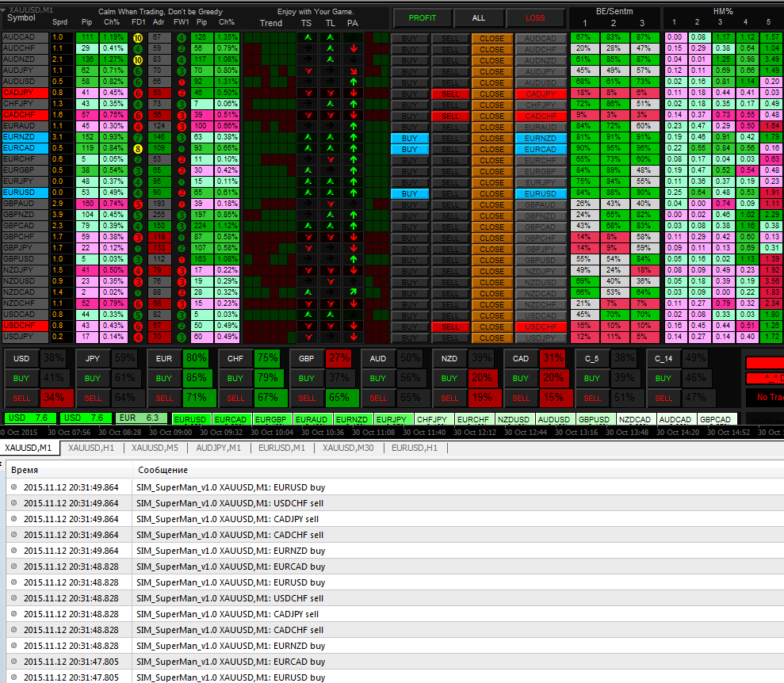Click the ALL button
The width and height of the screenshot is (784, 683).
(x=479, y=18)
